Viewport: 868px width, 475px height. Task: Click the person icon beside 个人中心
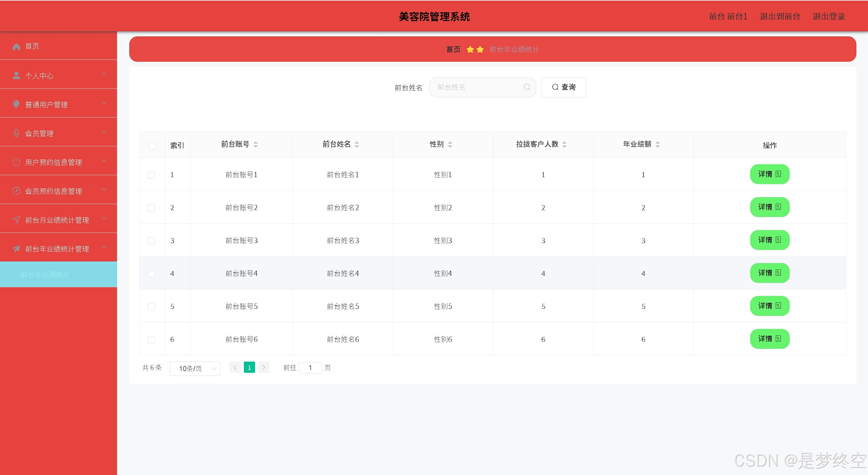point(16,75)
